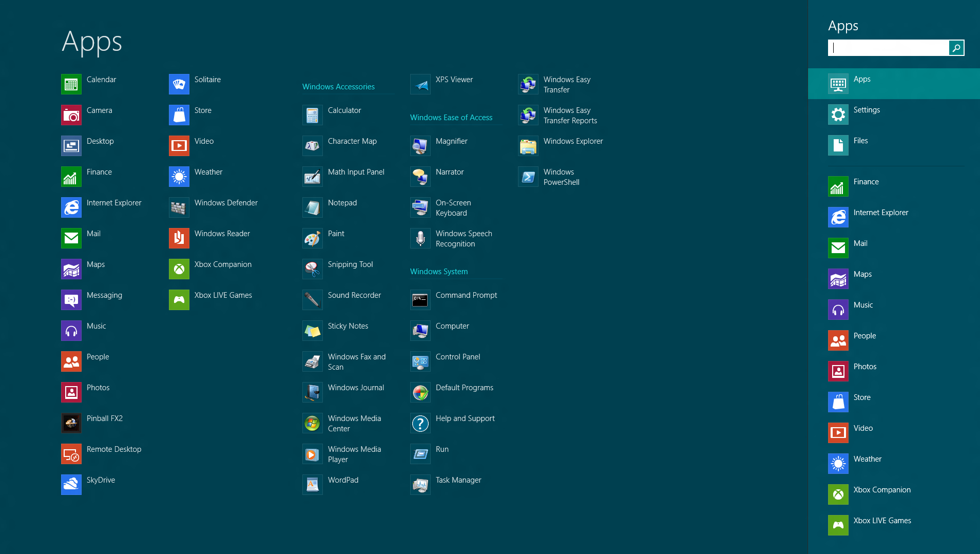This screenshot has height=554, width=980.
Task: Open Windows Media Center icon
Action: (312, 423)
